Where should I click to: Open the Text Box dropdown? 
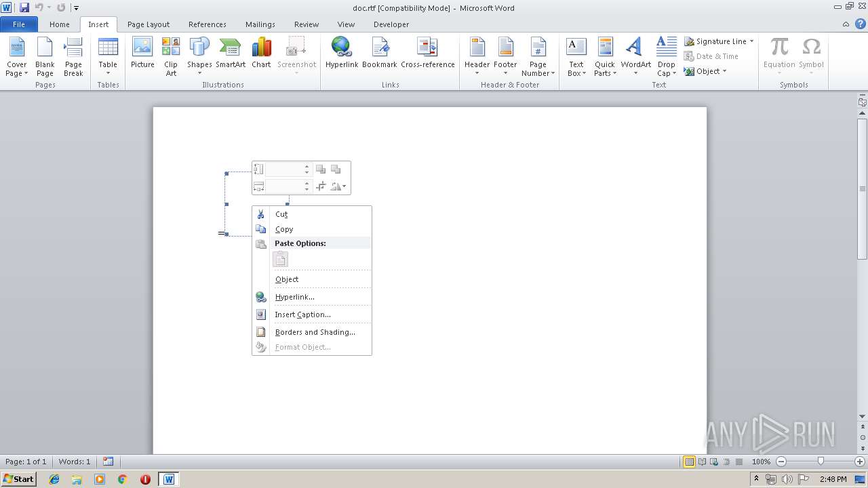pyautogui.click(x=576, y=57)
